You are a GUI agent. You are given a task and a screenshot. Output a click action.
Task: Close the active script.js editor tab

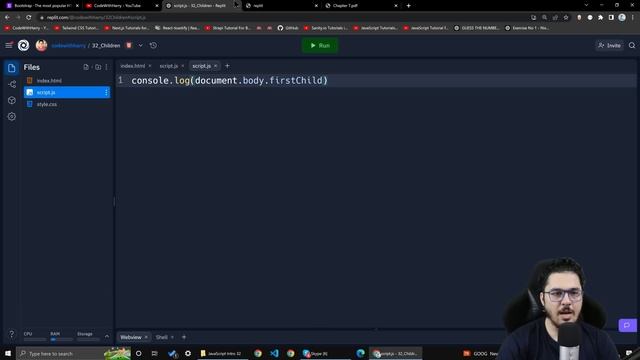[216, 66]
